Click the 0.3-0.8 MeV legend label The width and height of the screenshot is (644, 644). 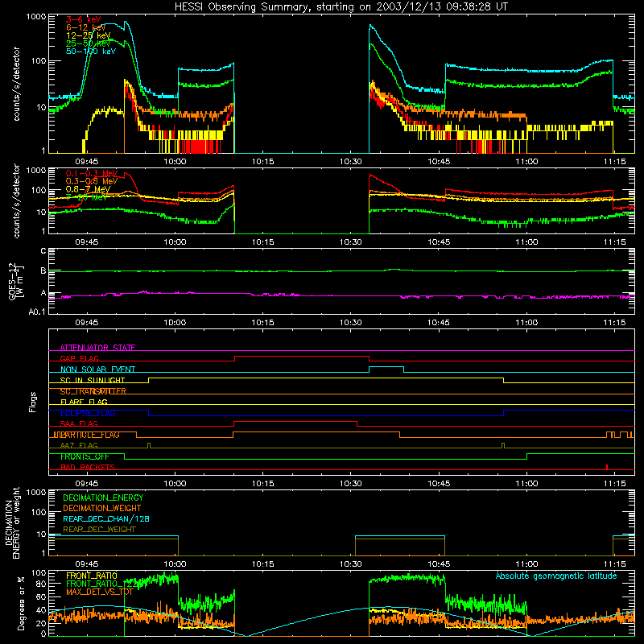tap(92, 181)
